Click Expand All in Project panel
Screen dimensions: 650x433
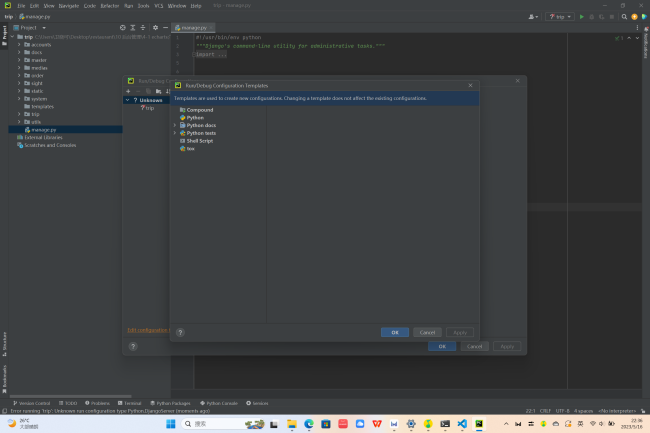click(x=133, y=28)
